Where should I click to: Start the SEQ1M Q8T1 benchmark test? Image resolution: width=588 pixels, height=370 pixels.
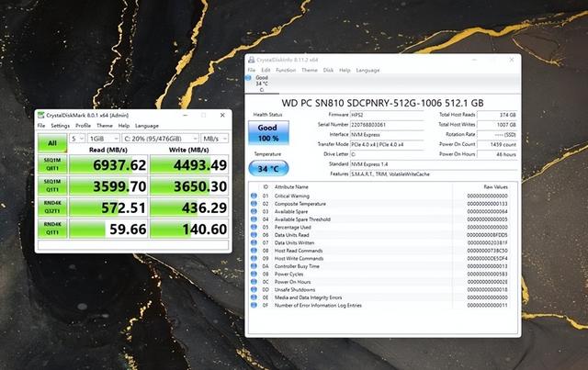tap(52, 164)
